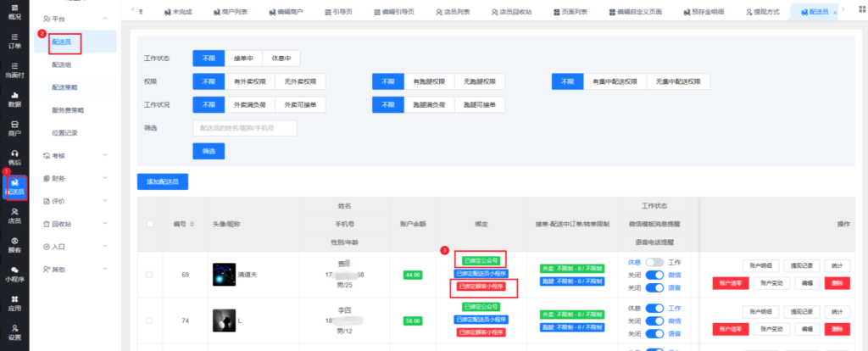Click the 添加配送员 button
Viewport: 868px width, 351px height.
click(x=163, y=182)
